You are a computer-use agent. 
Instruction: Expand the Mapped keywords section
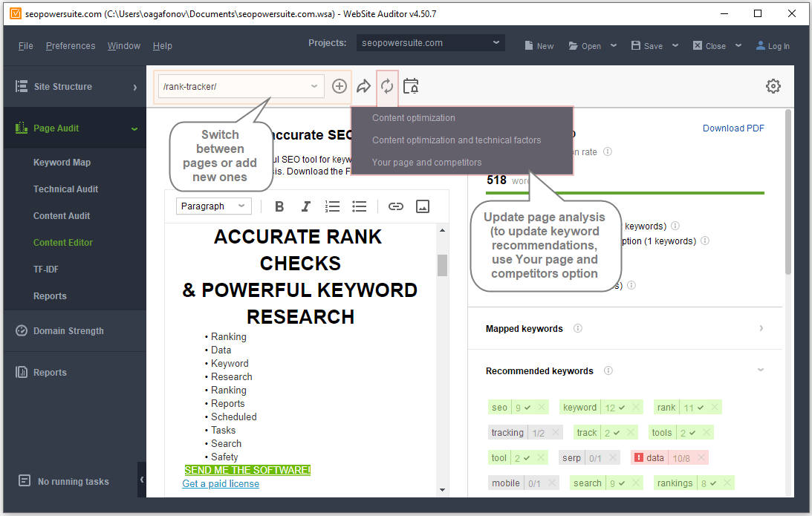tap(761, 328)
